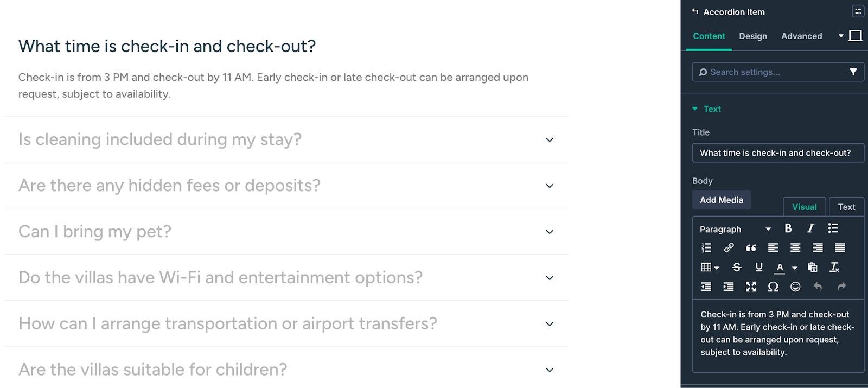The image size is (868, 388).
Task: Toggle underline formatting on body text
Action: pos(759,268)
